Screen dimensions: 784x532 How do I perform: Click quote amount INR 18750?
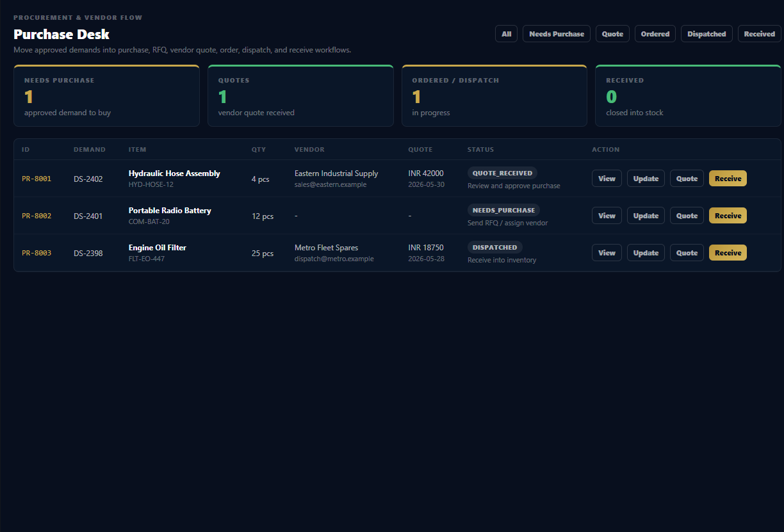coord(426,248)
